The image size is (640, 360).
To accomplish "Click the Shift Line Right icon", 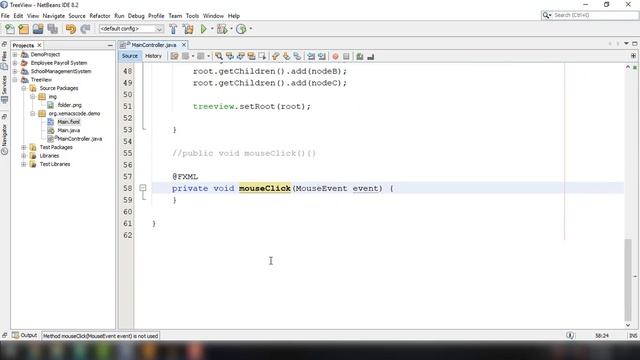I will tap(322, 56).
